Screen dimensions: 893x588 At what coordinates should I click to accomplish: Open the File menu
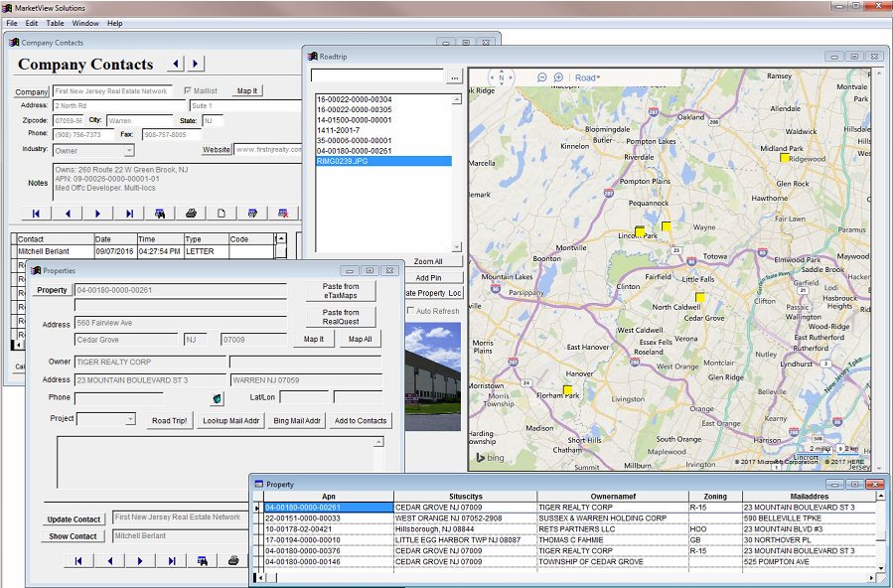pos(11,23)
